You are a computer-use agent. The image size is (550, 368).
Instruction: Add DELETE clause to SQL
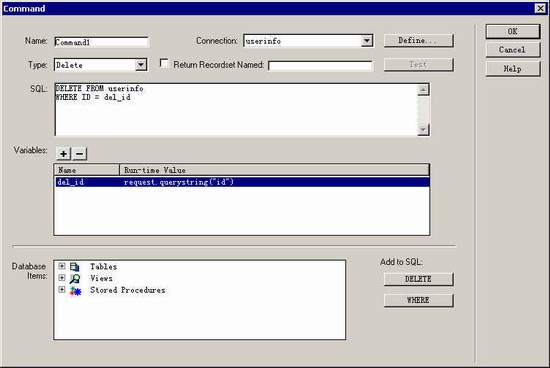[418, 279]
